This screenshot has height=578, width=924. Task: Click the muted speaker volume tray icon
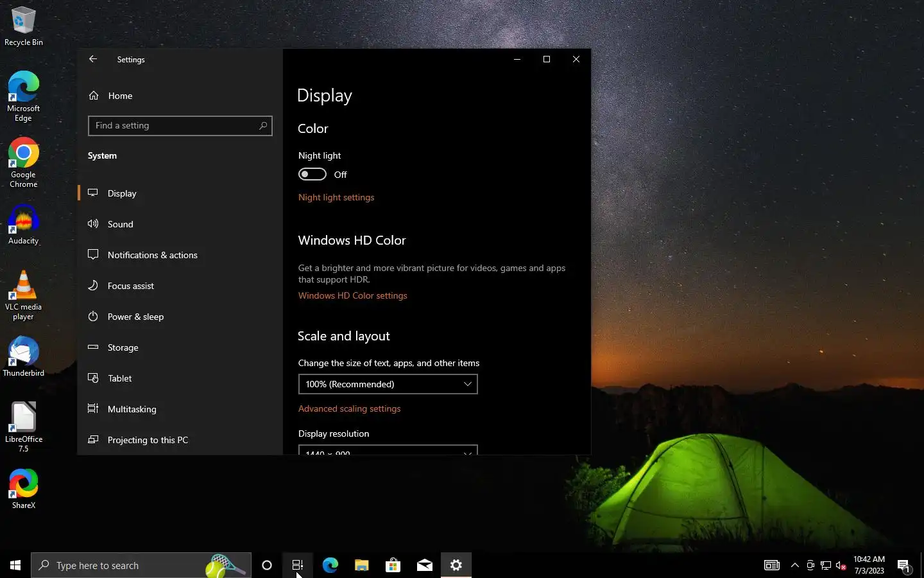point(841,565)
